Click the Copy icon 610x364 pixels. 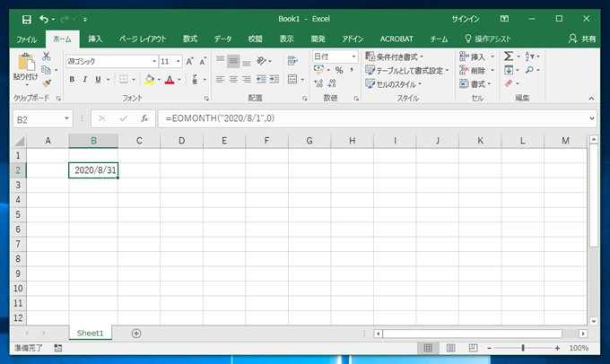(x=46, y=70)
